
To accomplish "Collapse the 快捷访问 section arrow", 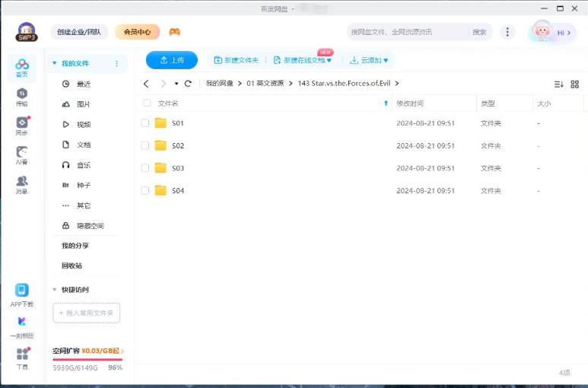I will pos(54,289).
